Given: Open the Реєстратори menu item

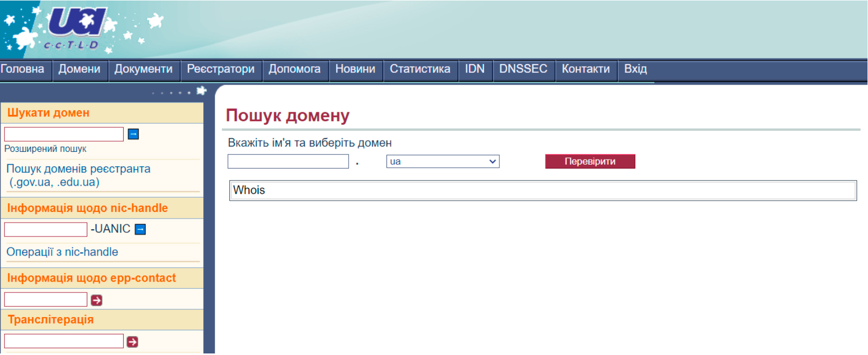Looking at the screenshot, I should (x=221, y=69).
